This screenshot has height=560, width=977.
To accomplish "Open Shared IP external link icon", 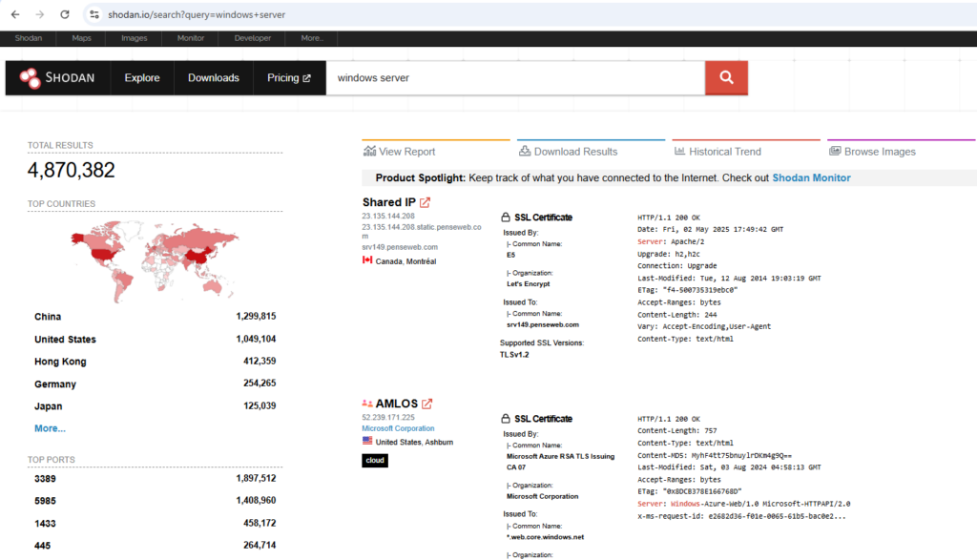I will [425, 202].
